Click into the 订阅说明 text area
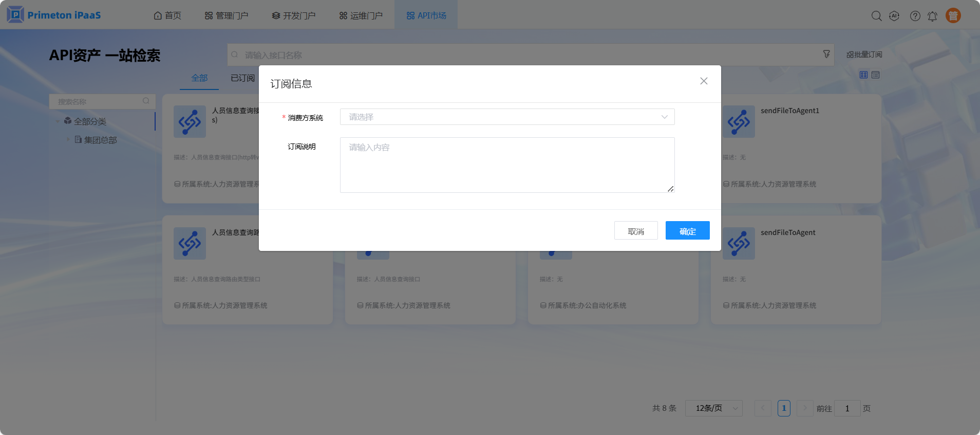The width and height of the screenshot is (980, 435). pyautogui.click(x=507, y=165)
